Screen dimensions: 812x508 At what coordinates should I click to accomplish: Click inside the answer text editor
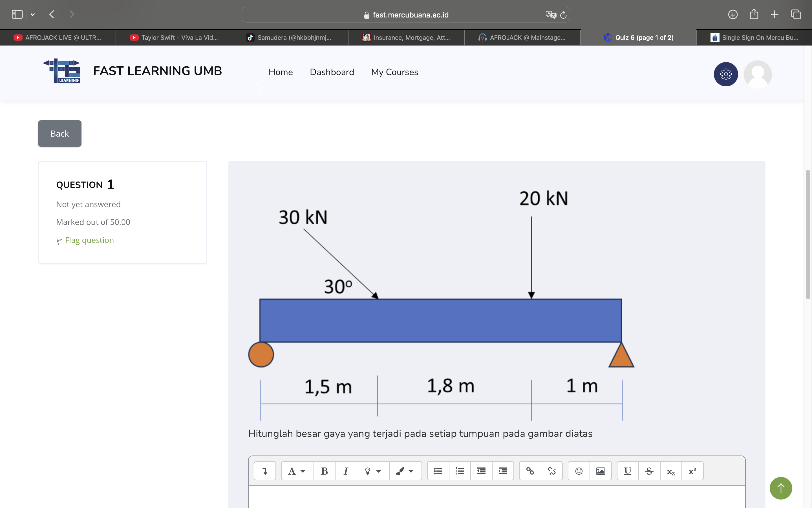coord(497,497)
